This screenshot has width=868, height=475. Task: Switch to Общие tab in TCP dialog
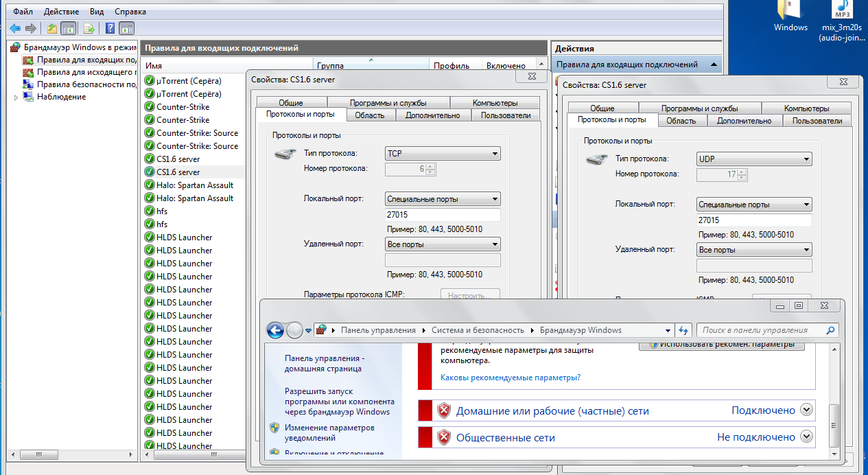(x=291, y=103)
